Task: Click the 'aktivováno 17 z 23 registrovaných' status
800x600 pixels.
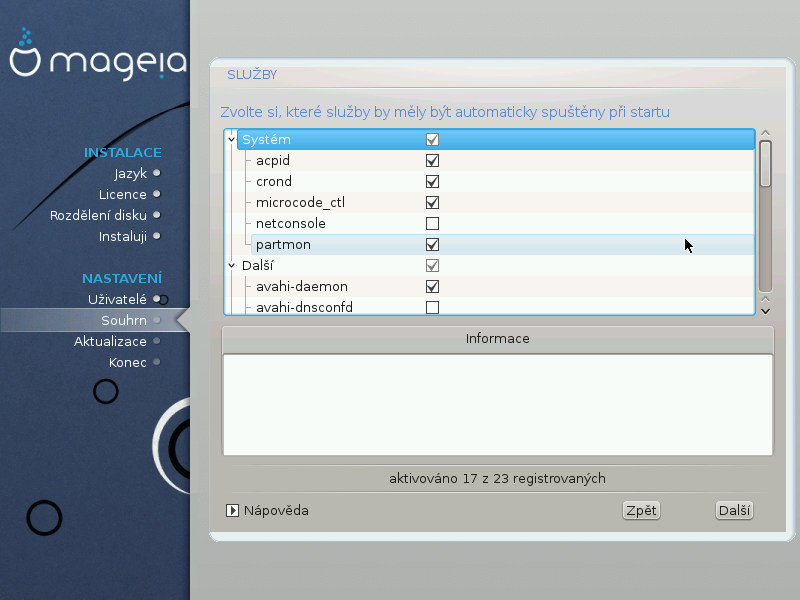Action: pyautogui.click(x=497, y=479)
